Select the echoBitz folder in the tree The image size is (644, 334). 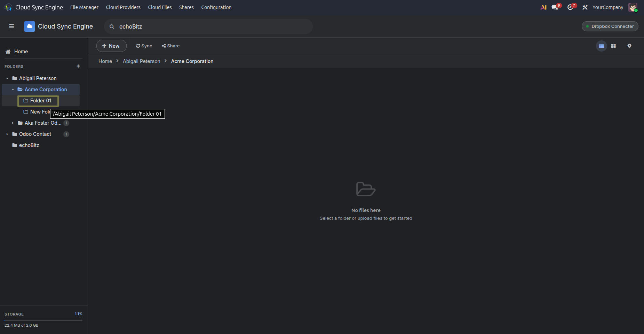click(x=29, y=145)
